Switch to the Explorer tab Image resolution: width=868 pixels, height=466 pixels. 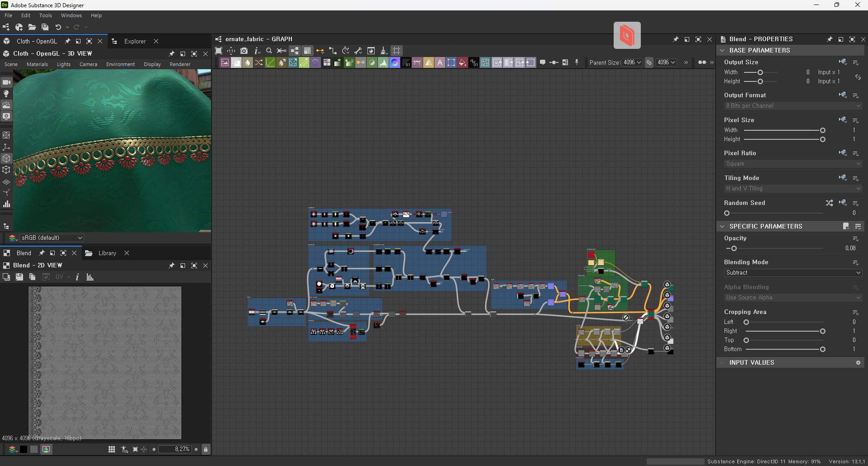135,41
